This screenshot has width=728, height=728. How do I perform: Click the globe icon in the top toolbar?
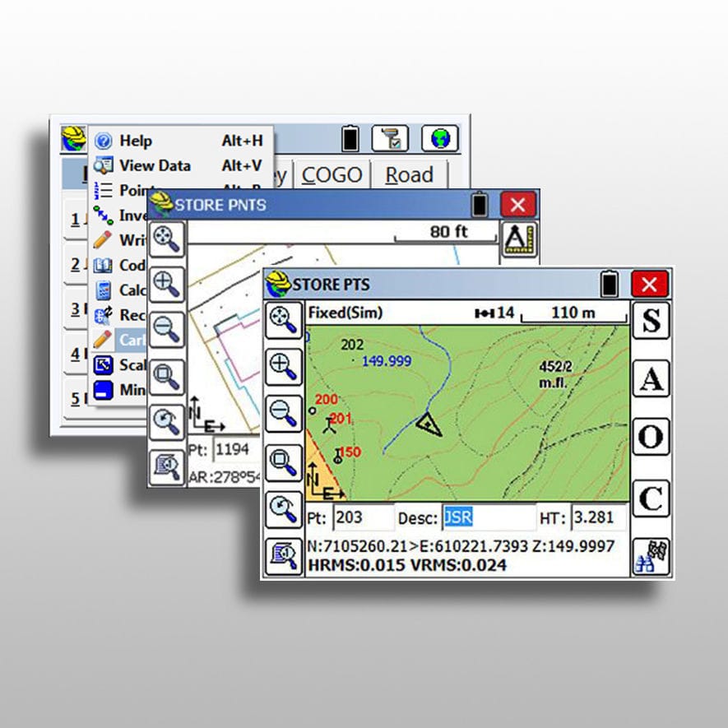pos(440,137)
